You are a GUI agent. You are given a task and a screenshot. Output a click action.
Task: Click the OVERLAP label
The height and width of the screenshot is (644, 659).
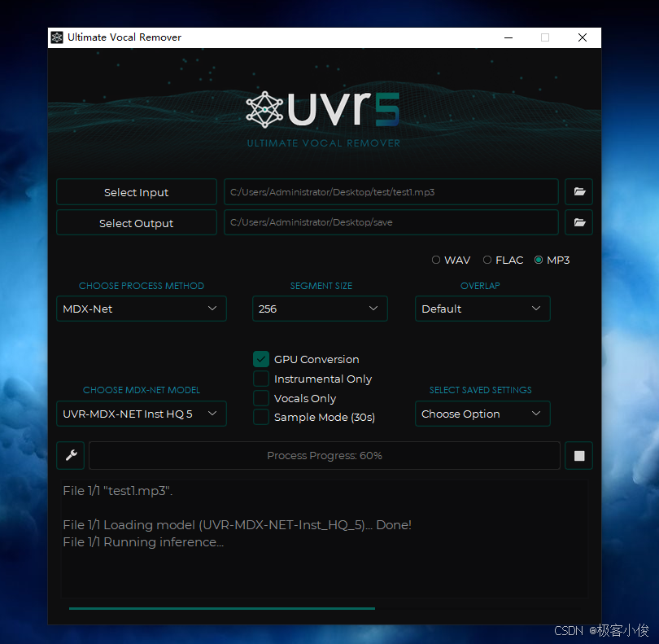coord(480,286)
